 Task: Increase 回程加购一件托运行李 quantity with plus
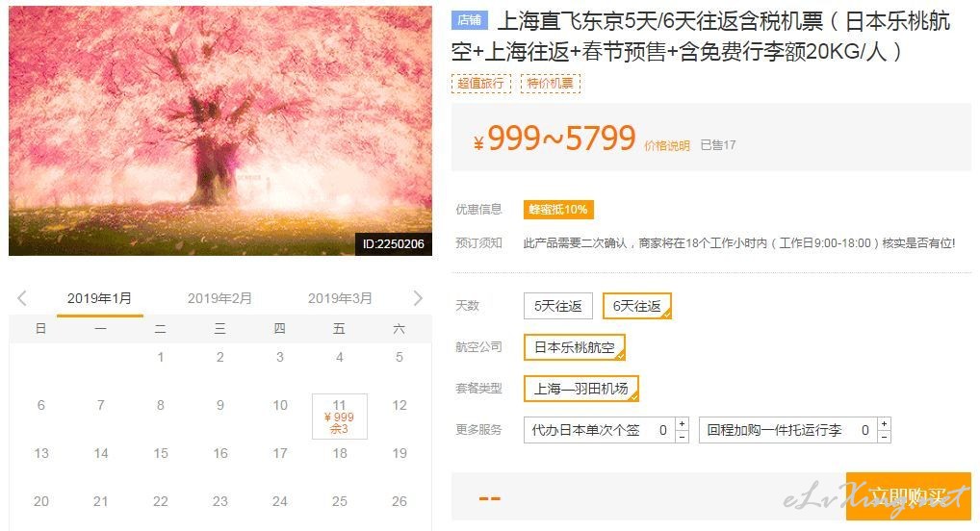[x=884, y=423]
